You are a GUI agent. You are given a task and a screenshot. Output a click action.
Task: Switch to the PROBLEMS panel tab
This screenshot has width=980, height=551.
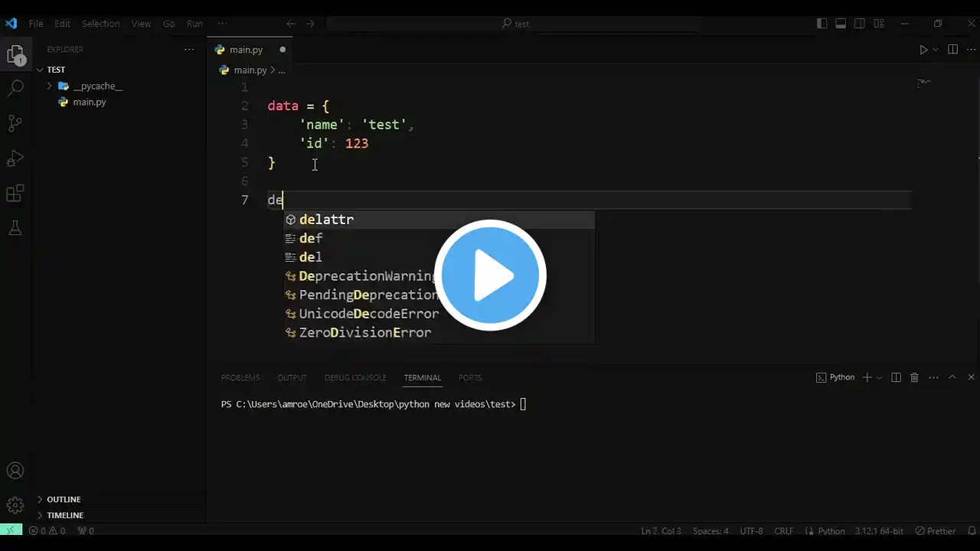click(x=240, y=377)
